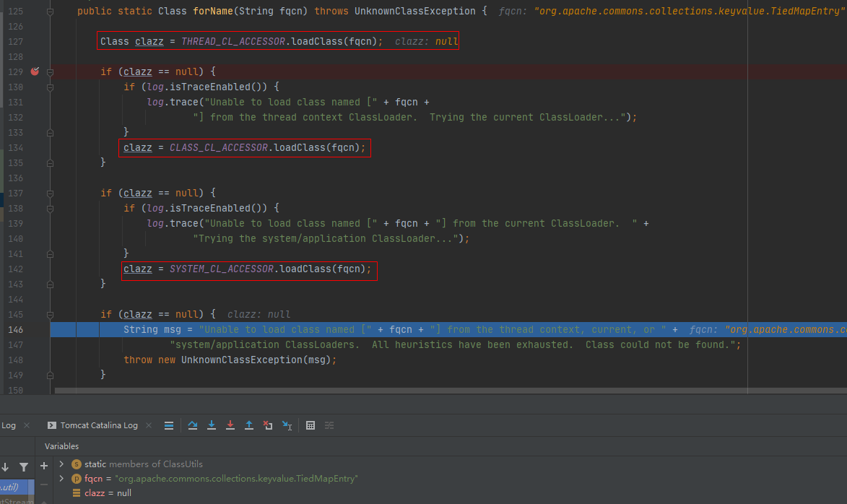Click the Show Execution Point icon

point(168,425)
